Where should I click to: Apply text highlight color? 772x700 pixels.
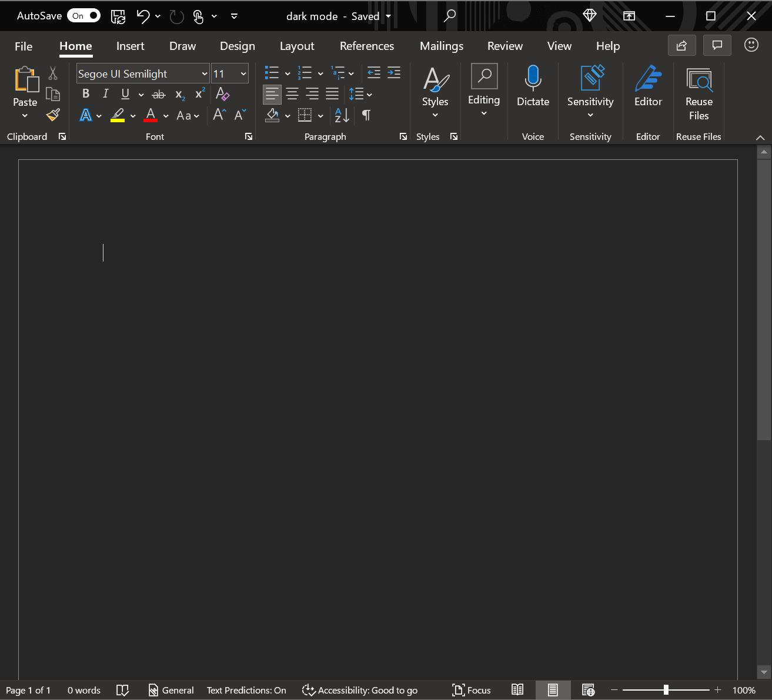[117, 115]
